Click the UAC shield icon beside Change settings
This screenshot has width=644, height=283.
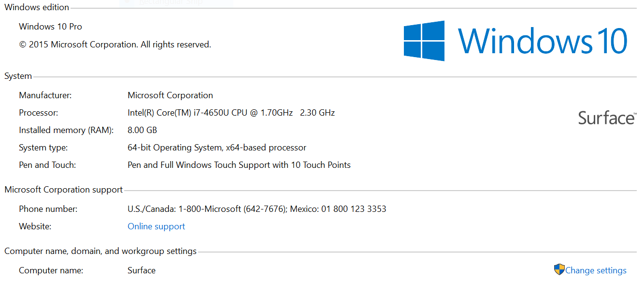[559, 269]
